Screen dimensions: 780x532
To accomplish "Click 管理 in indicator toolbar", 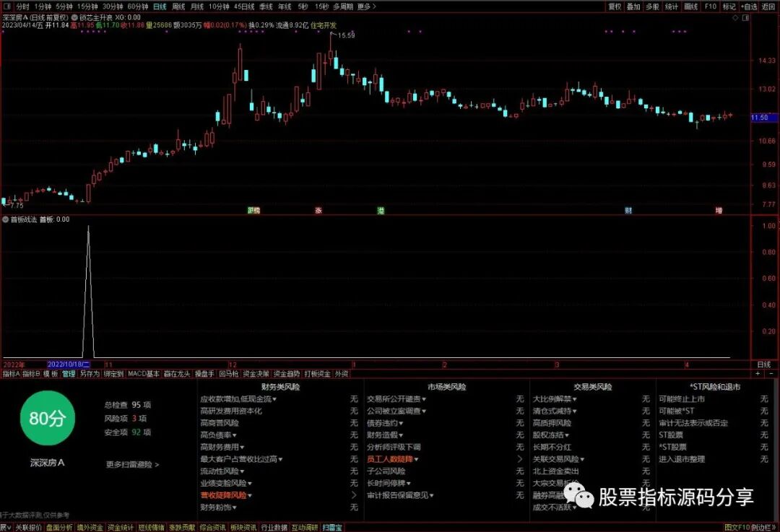I will click(x=69, y=373).
